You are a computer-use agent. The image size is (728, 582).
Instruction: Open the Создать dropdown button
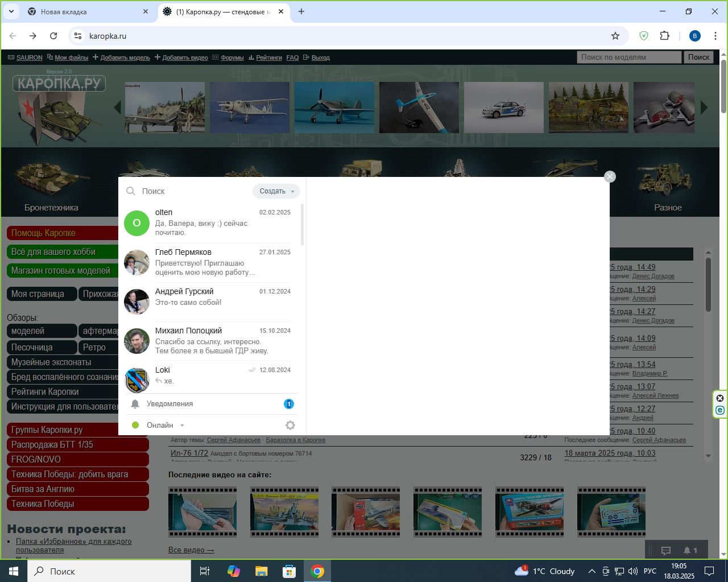coord(276,191)
